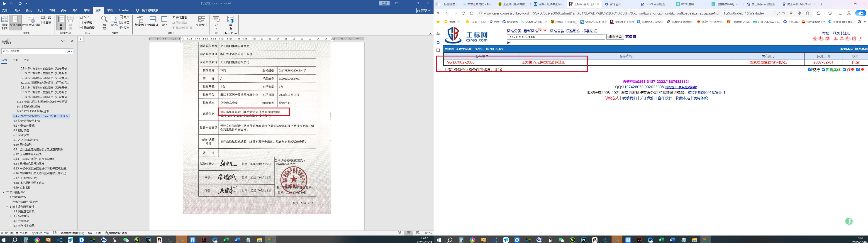The height and width of the screenshot is (243, 868).
Task: Open the 切换窗口 switch windows dropdown
Action: 202,23
